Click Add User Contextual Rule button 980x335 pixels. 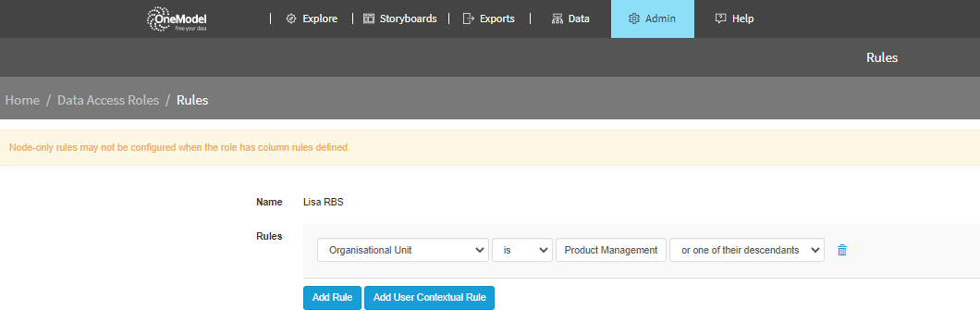(429, 297)
